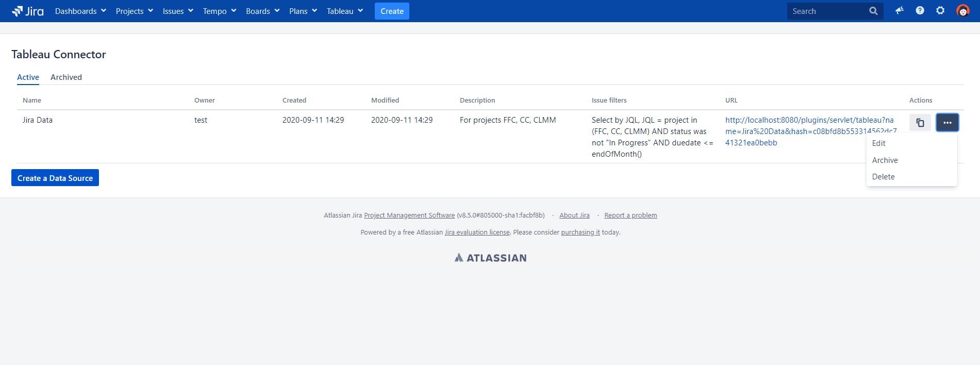Click the Issue filters column header
This screenshot has width=980, height=365.
point(609,101)
